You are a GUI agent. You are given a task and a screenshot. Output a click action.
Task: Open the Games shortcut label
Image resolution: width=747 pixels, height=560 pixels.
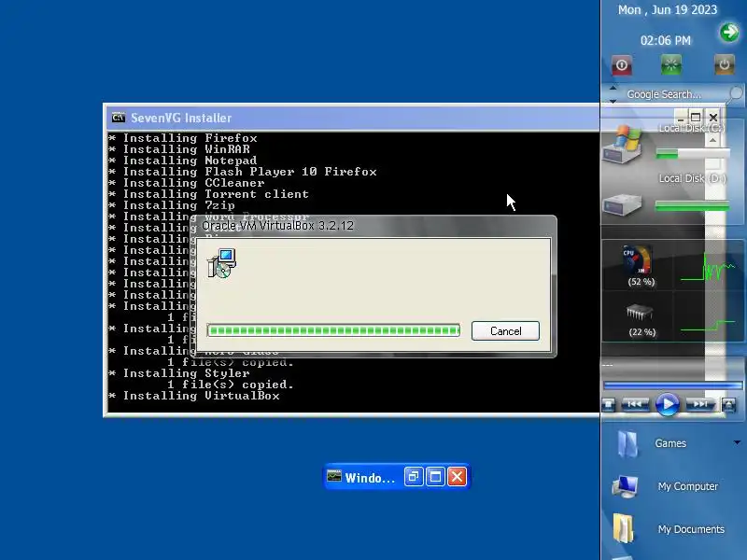click(x=670, y=443)
